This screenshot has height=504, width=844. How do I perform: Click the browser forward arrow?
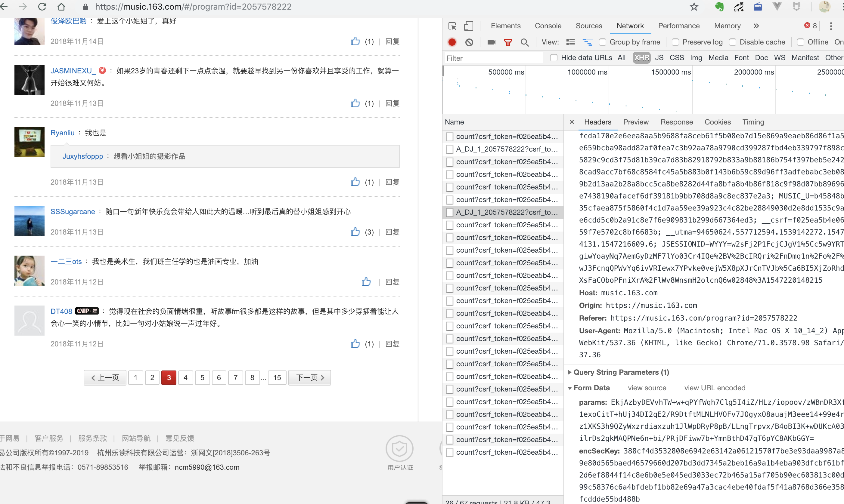point(23,7)
